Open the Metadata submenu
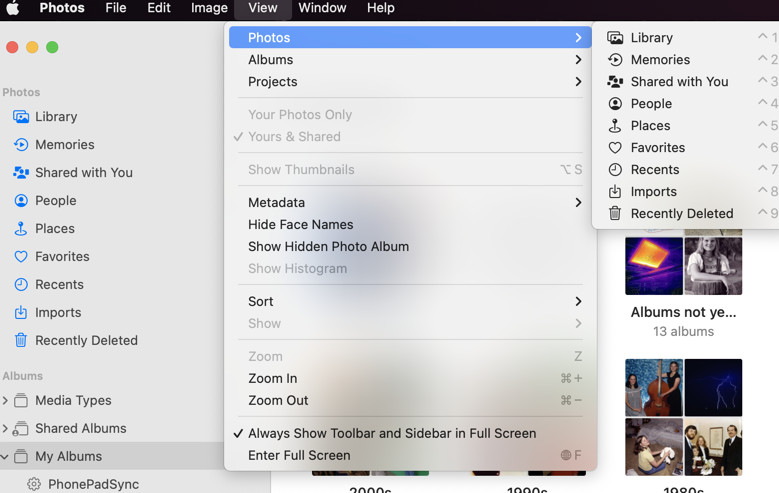The height and width of the screenshot is (493, 779). click(410, 203)
